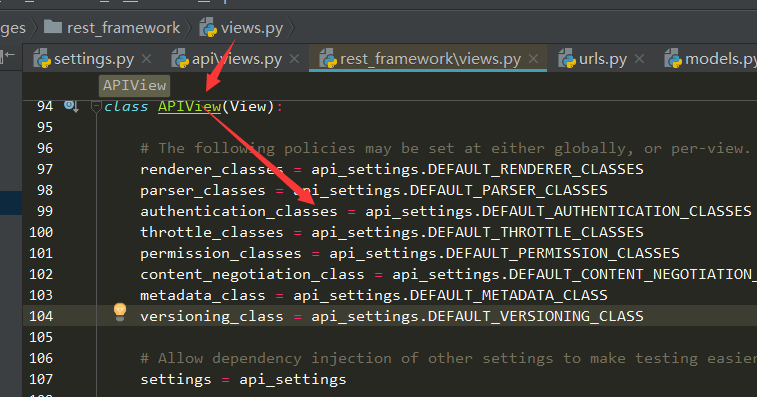757x397 pixels.
Task: Open the urls.py editor tab
Action: coord(603,59)
